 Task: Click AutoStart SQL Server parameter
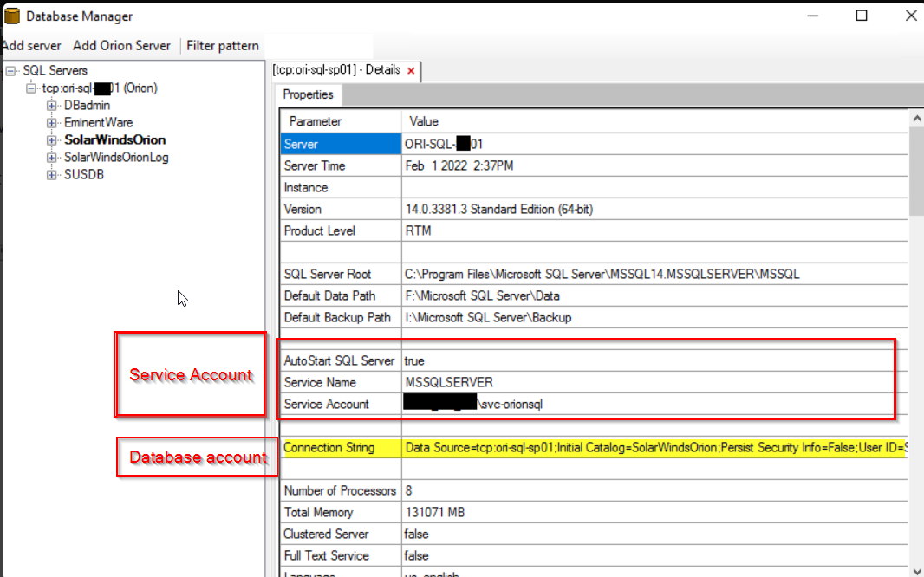point(342,361)
